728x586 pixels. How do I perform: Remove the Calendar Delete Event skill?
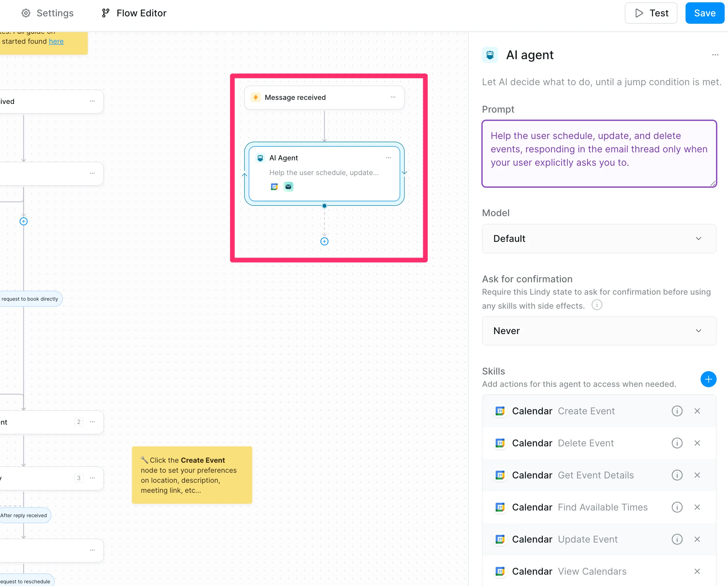pyautogui.click(x=697, y=443)
